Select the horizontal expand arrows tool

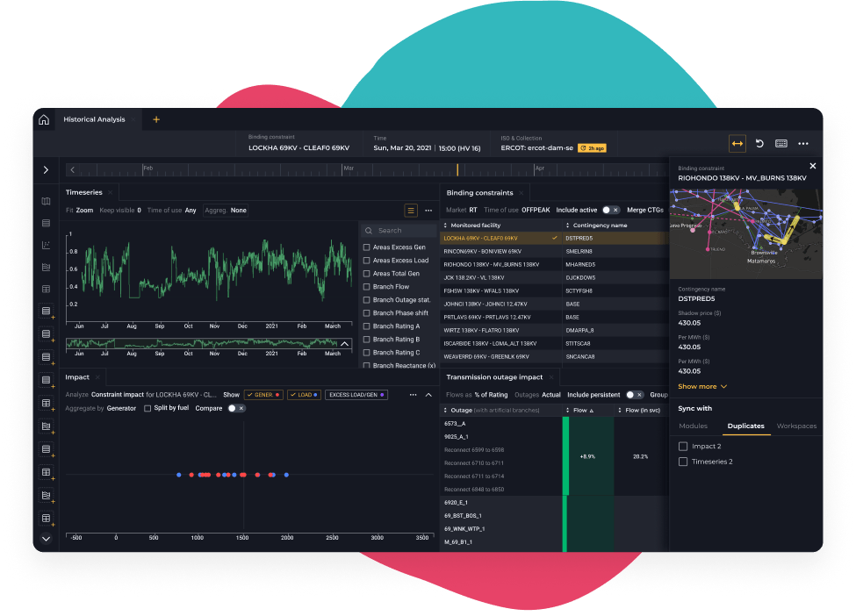tap(737, 143)
